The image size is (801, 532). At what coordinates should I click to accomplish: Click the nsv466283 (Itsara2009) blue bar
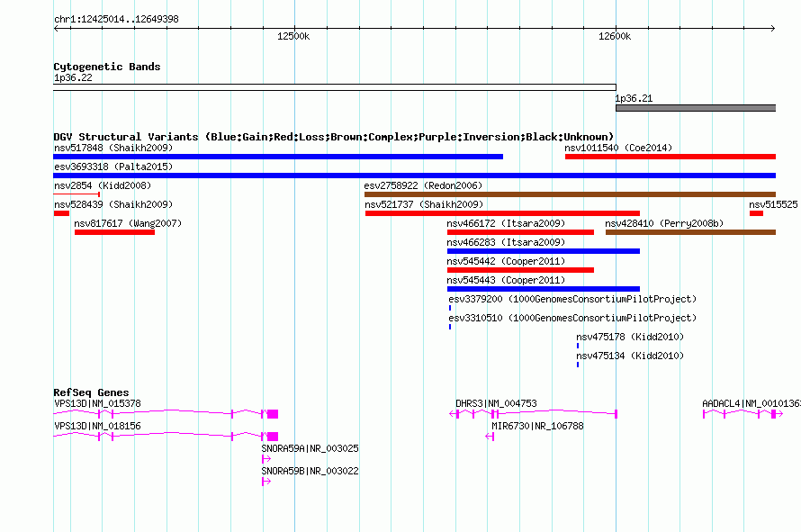(544, 251)
